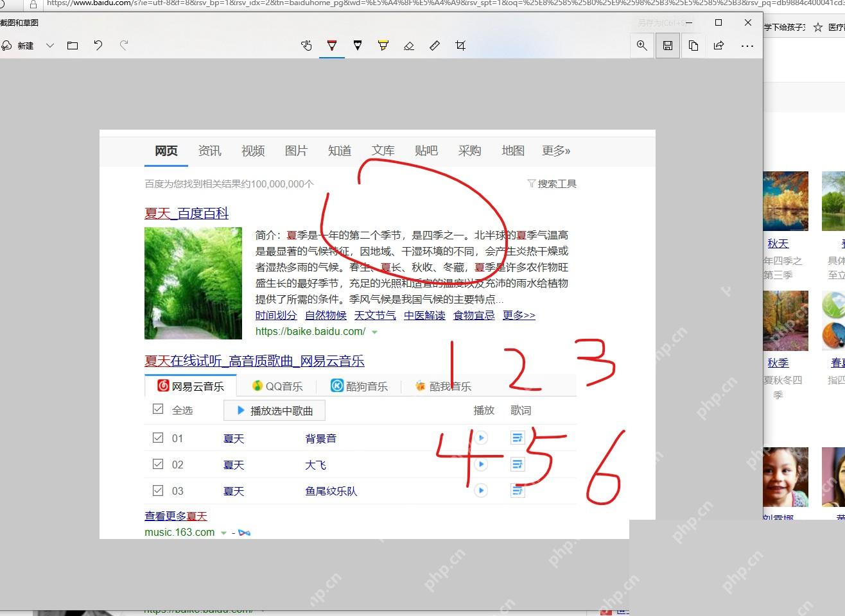Click 秋季 link in the browser window

[778, 363]
